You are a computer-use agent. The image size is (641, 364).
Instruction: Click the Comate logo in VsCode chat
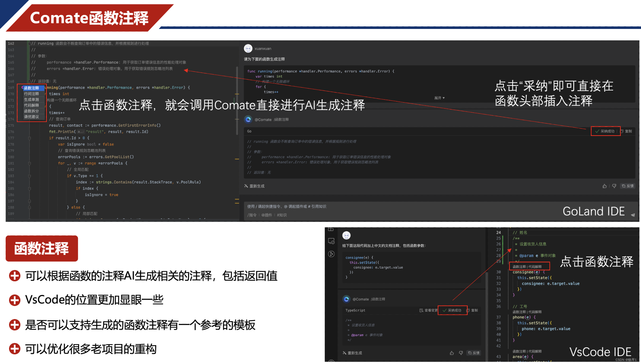click(346, 299)
